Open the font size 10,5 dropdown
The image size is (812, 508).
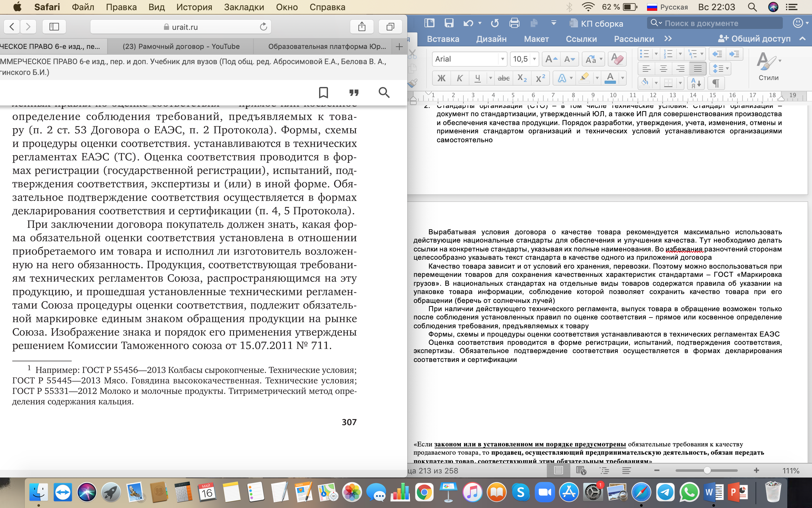click(x=534, y=59)
